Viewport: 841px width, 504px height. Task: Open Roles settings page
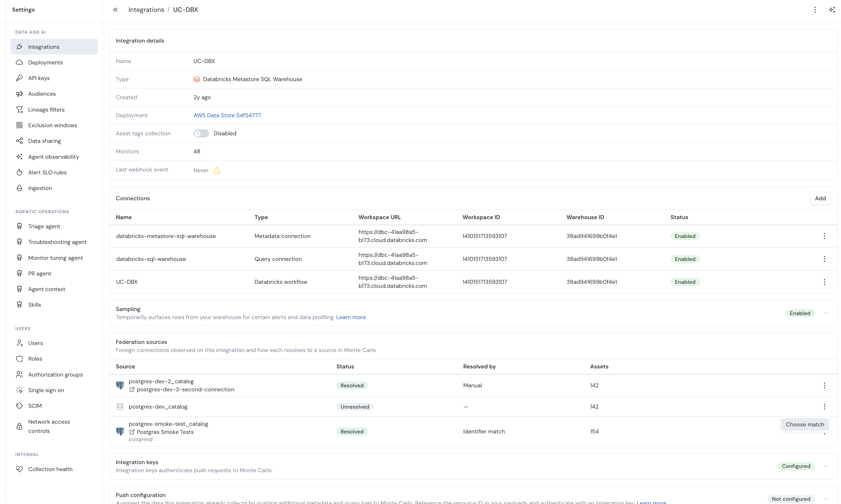(54, 359)
